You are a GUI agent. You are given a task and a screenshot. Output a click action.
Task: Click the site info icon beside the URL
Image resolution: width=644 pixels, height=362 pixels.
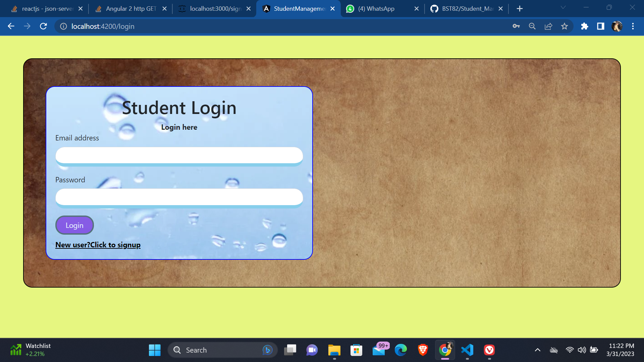coord(63,26)
